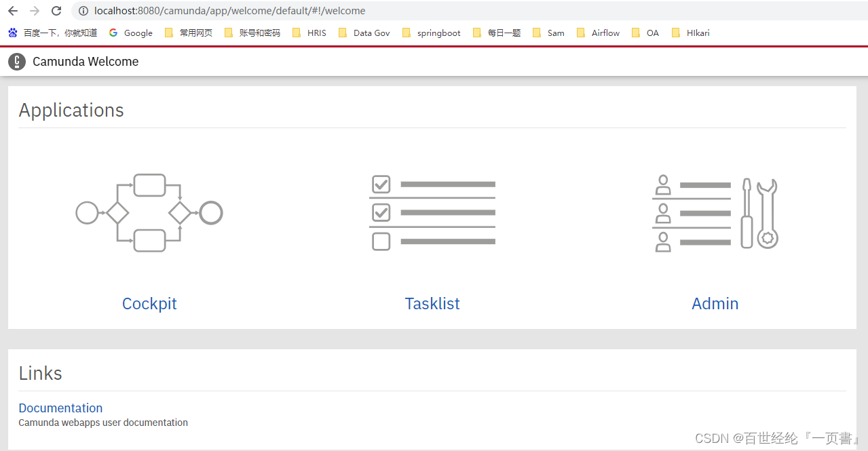Click the Applications section heading
Screen dimensions: 868x451
point(71,111)
